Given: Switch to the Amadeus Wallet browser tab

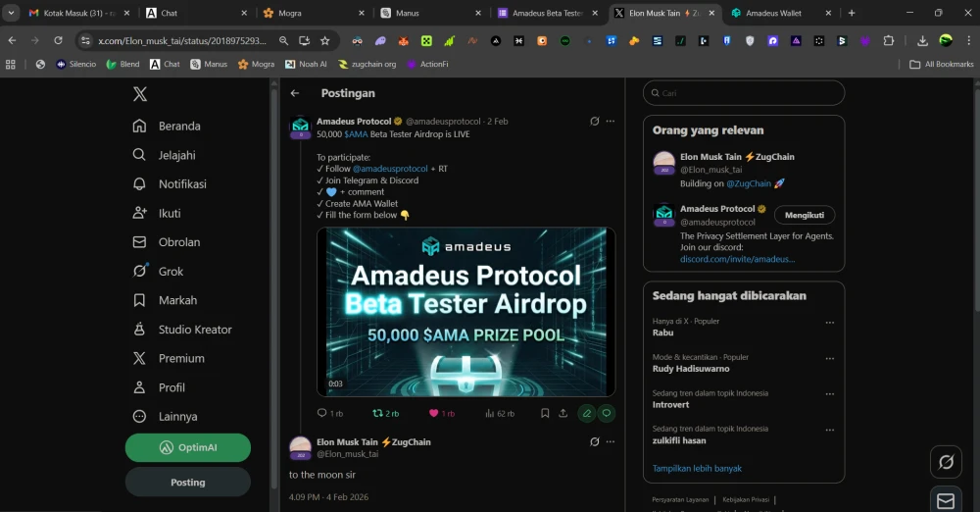Looking at the screenshot, I should coord(775,13).
